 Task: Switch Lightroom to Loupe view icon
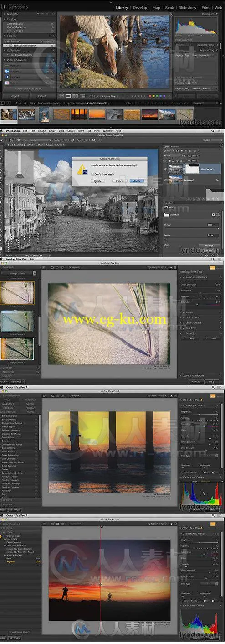68,96
